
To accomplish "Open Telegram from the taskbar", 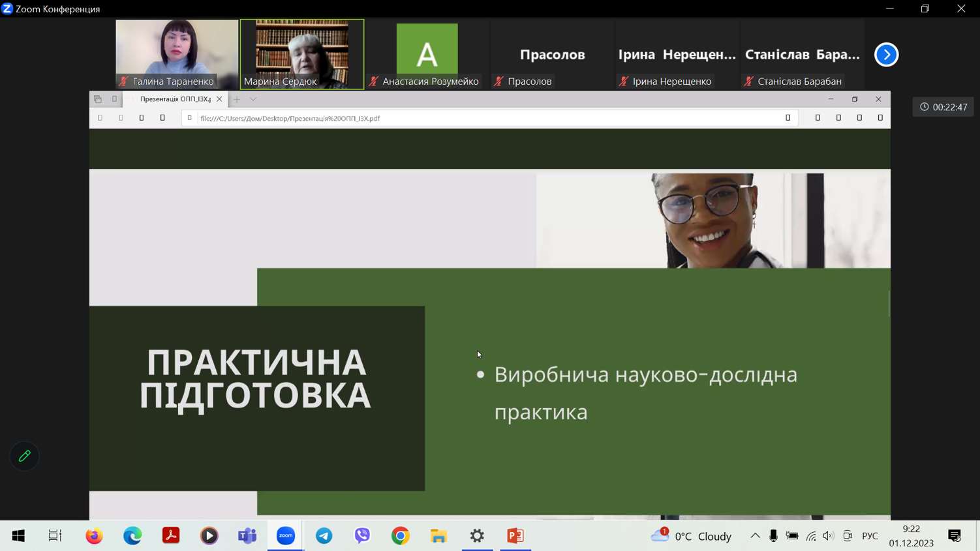I will pyautogui.click(x=324, y=536).
